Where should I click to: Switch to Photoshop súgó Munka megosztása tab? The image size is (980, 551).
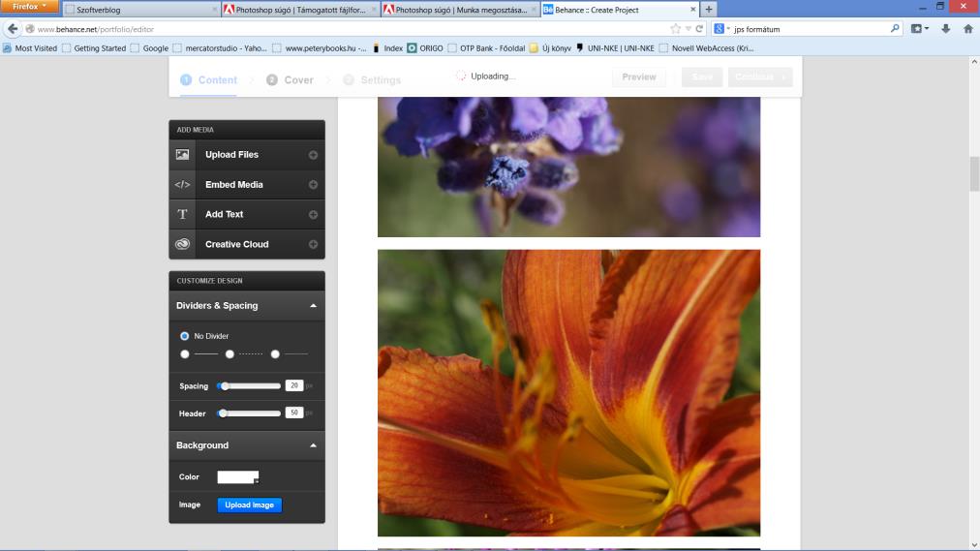click(460, 10)
